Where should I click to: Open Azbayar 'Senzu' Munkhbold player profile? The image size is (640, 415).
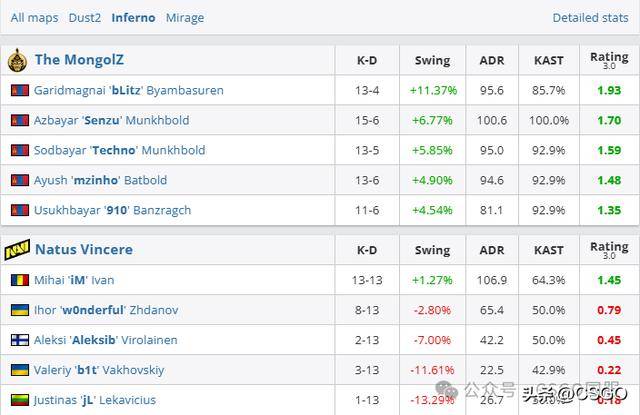coord(111,120)
